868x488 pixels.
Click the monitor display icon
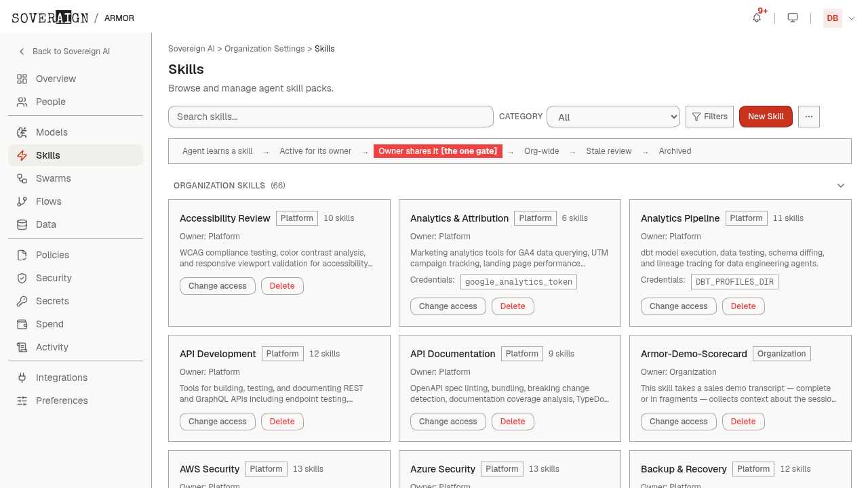click(793, 18)
